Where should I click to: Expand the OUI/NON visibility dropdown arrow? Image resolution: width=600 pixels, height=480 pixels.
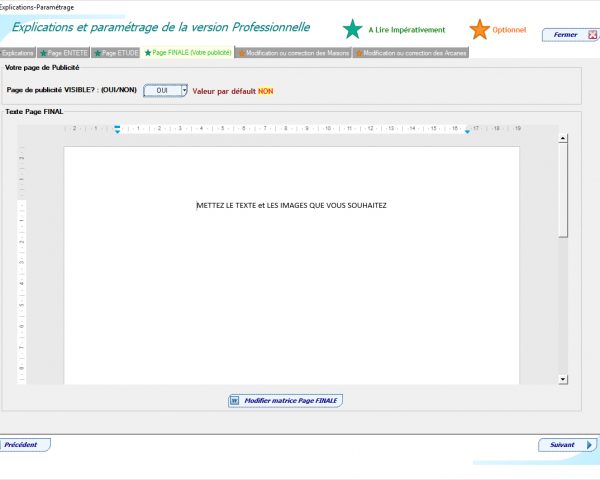[x=184, y=90]
